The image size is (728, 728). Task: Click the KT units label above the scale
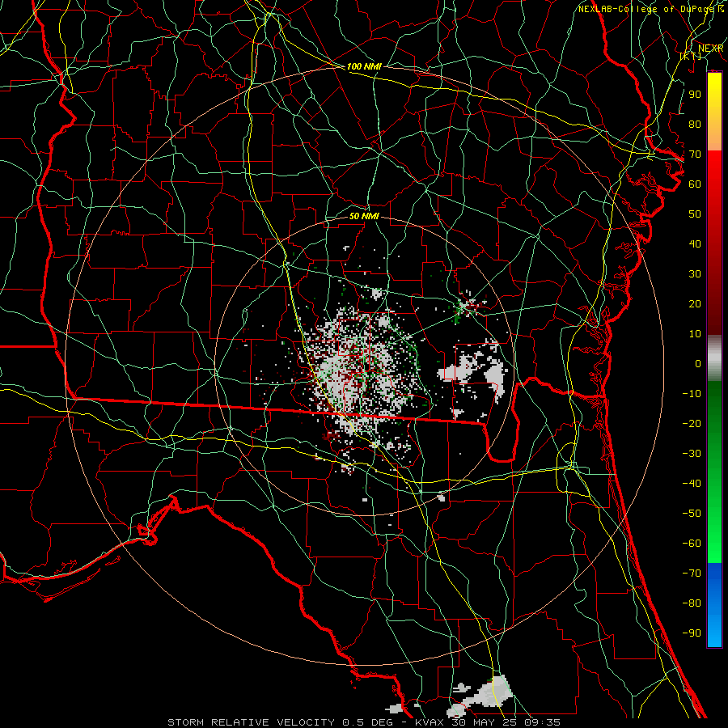[x=691, y=56]
